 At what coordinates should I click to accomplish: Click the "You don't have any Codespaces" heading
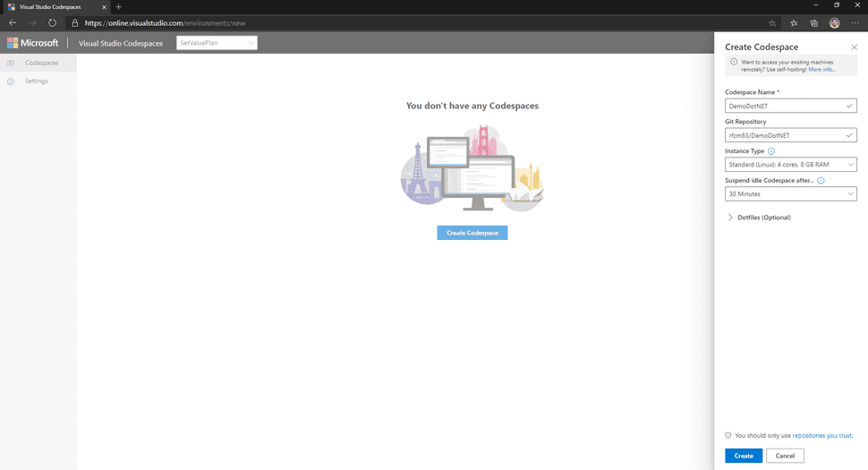(472, 106)
